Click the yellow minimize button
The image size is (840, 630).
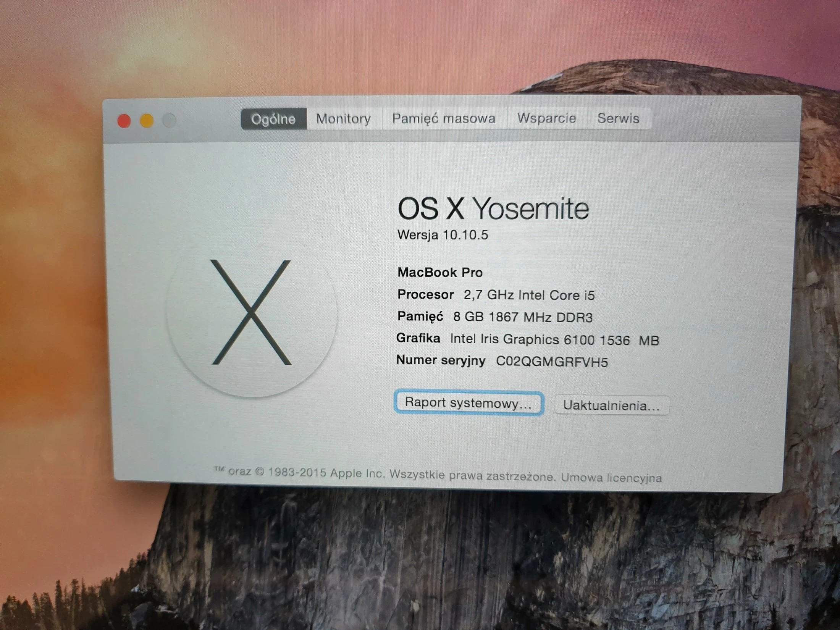point(145,120)
